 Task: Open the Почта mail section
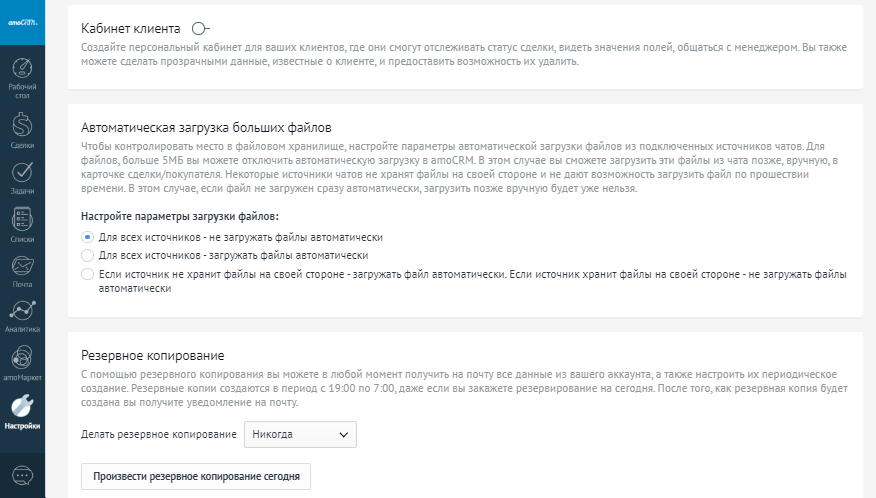pyautogui.click(x=22, y=272)
